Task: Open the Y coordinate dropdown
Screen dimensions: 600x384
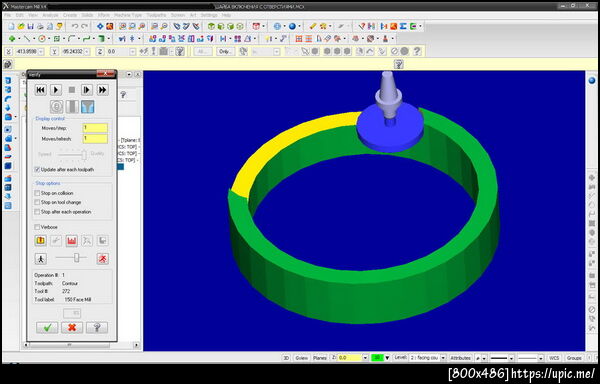Action: 87,51
